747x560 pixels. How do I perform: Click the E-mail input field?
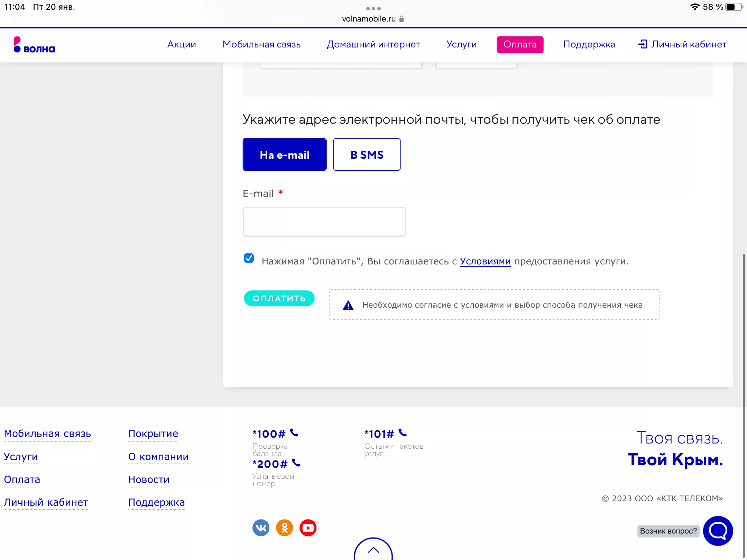coord(324,222)
